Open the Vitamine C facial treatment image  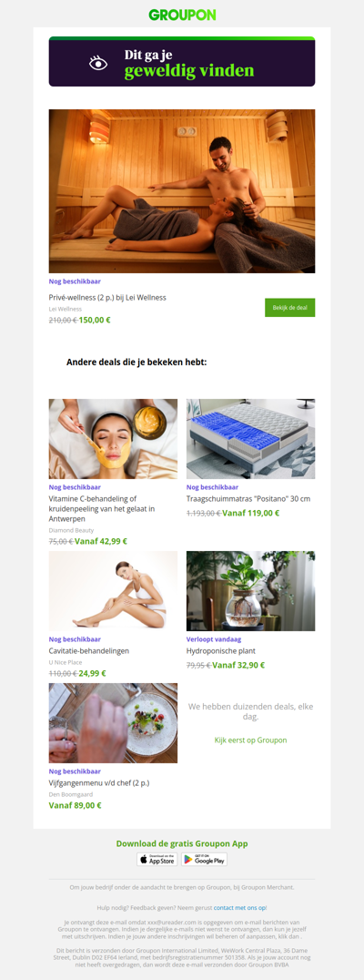(113, 439)
